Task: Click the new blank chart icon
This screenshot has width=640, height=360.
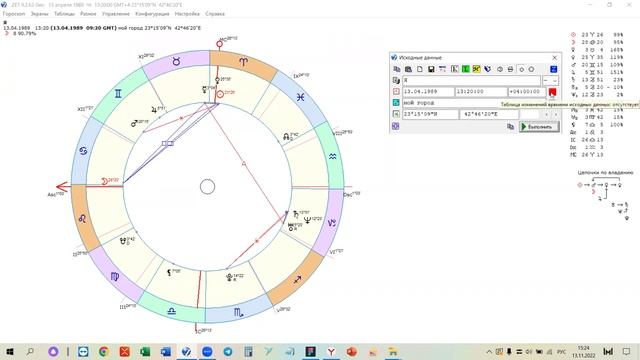Action: pos(420,69)
